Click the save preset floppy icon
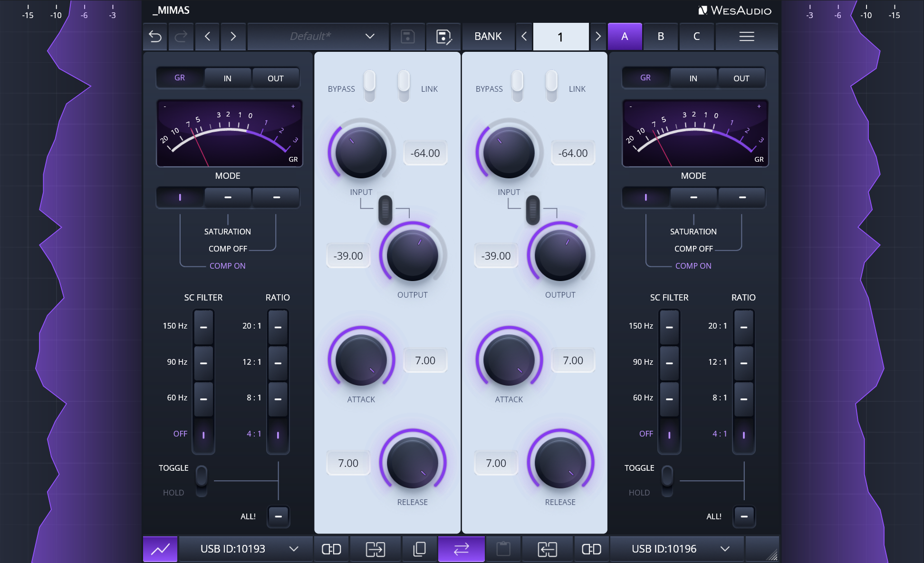 408,37
